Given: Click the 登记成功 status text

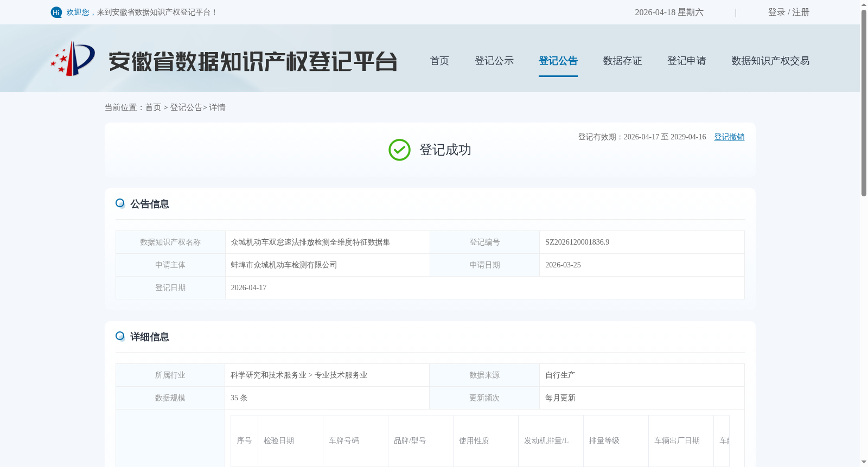Looking at the screenshot, I should pos(445,150).
